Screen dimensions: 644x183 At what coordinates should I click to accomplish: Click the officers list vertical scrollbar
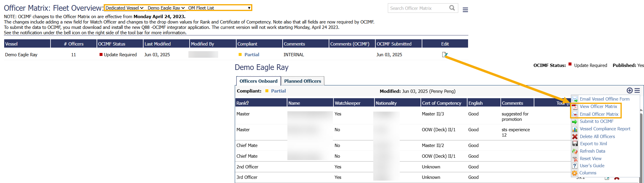641,143
